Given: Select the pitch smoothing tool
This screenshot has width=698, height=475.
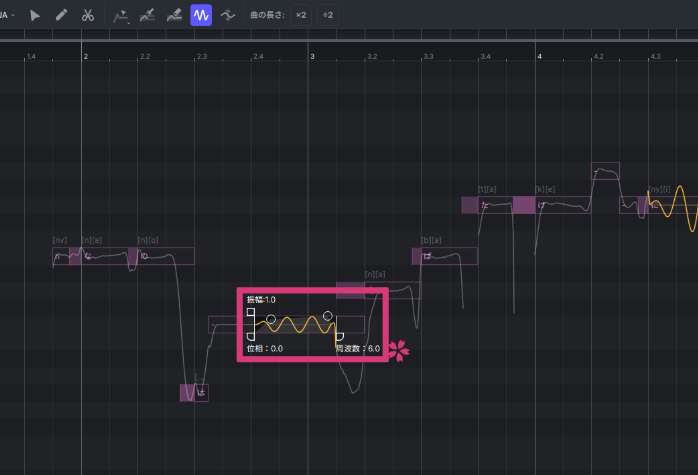Looking at the screenshot, I should click(x=229, y=16).
